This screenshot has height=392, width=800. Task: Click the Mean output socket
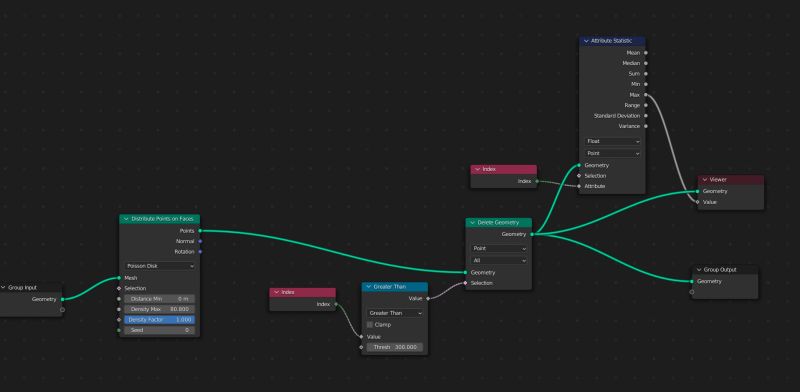(x=646, y=53)
